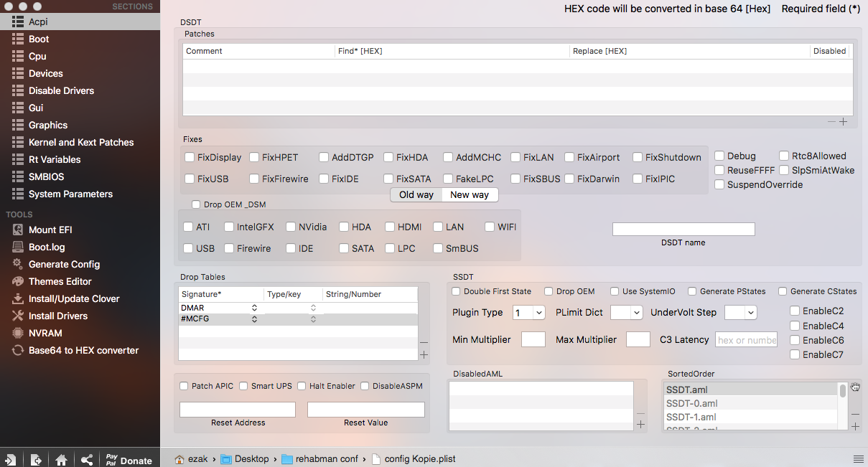Click the export configuration icon in the bottom bar
This screenshot has height=467, width=868.
36,460
